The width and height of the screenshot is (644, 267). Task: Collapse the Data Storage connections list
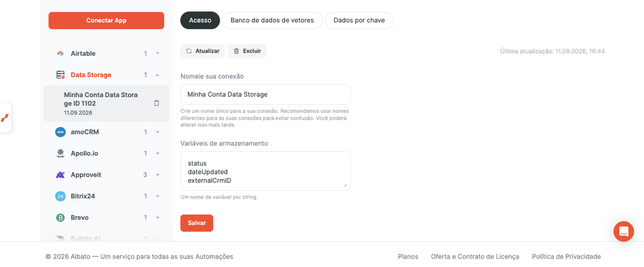click(x=157, y=75)
